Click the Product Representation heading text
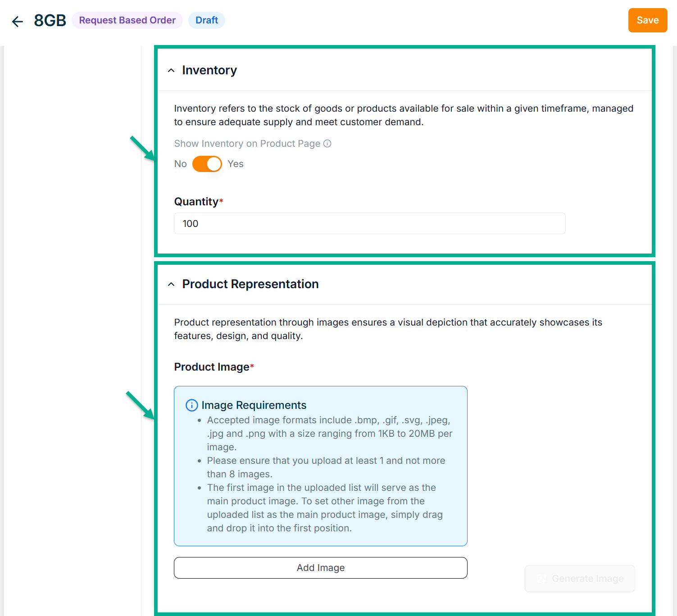 [x=250, y=284]
